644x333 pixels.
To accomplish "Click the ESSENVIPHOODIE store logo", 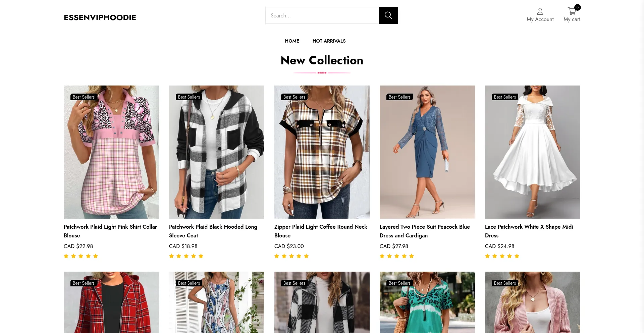I will (x=100, y=17).
